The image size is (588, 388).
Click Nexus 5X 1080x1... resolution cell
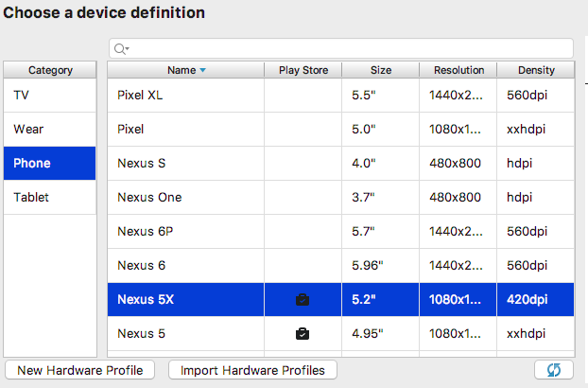(x=458, y=299)
